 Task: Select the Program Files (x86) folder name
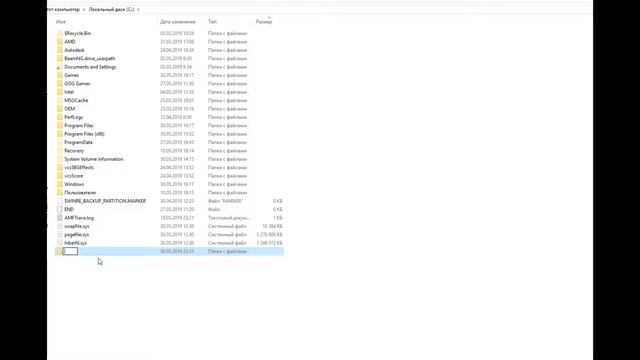[84, 133]
